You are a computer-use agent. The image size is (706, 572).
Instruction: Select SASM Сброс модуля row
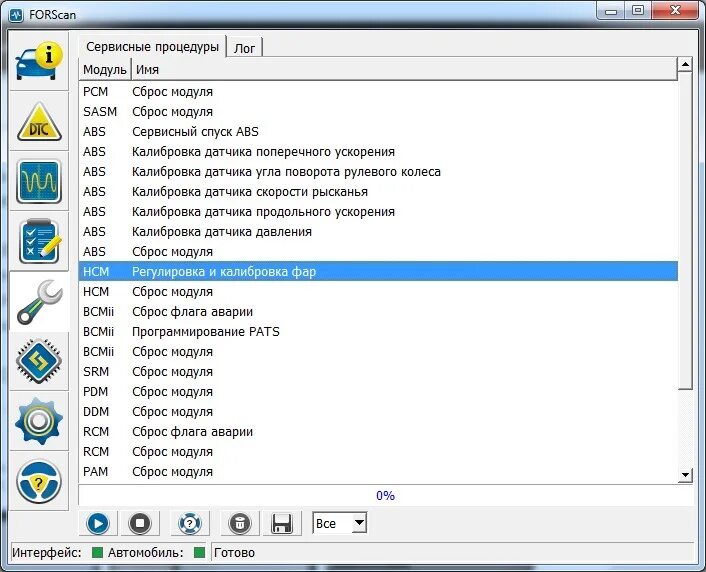coord(378,111)
